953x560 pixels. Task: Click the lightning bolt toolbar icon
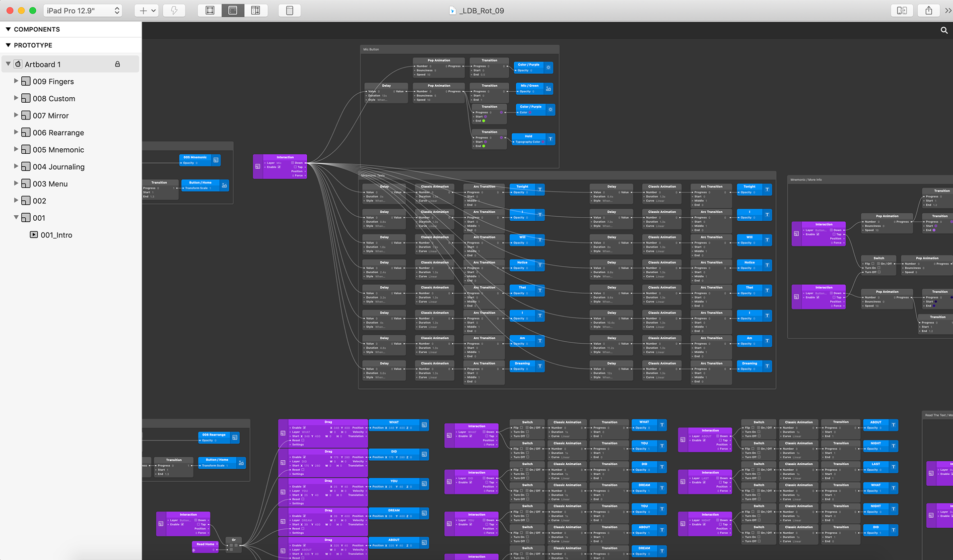(x=174, y=10)
